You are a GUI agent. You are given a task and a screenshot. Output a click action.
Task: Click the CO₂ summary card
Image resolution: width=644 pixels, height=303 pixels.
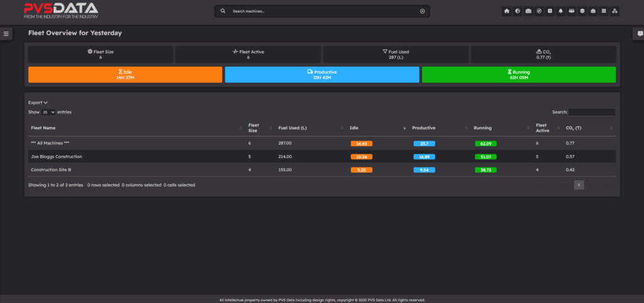pyautogui.click(x=543, y=54)
